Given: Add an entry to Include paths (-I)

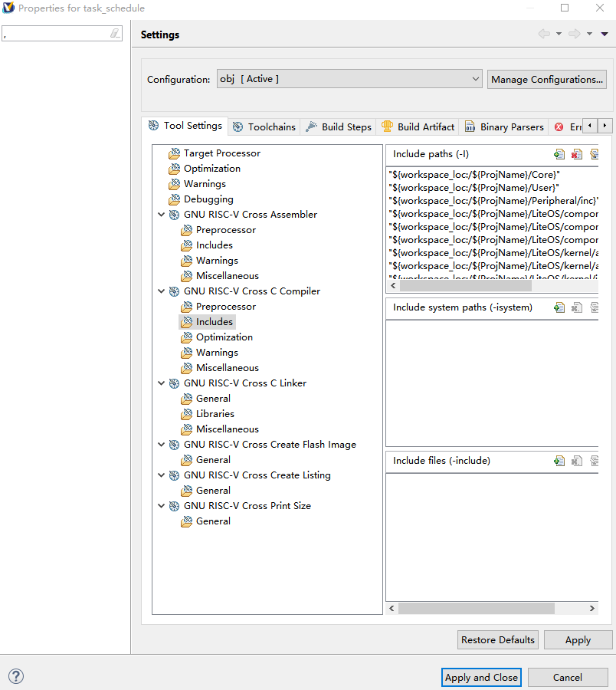Looking at the screenshot, I should click(559, 154).
